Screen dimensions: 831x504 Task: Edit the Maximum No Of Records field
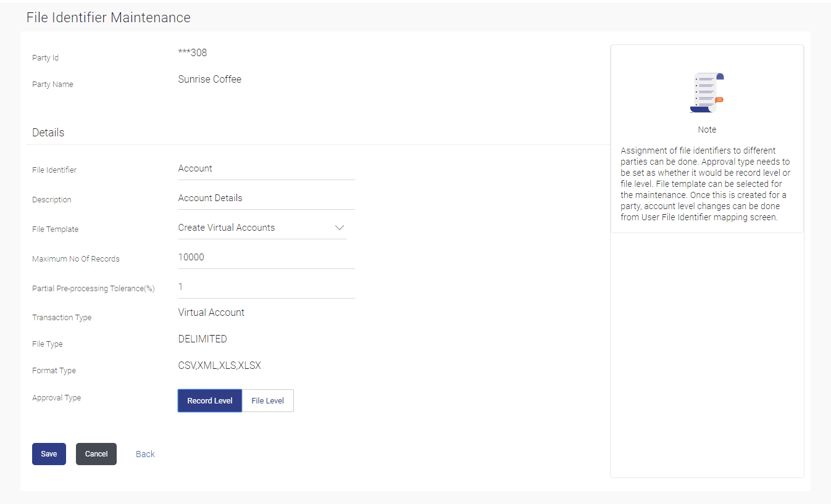tap(267, 257)
